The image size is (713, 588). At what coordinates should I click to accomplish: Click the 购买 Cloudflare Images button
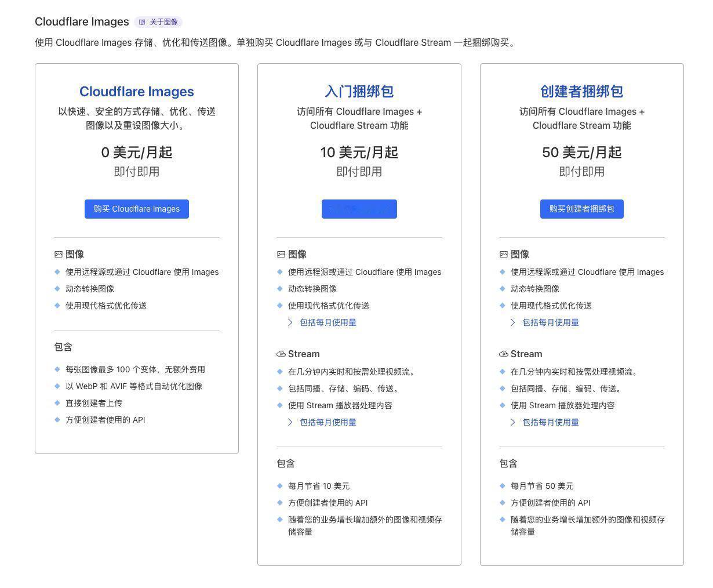[137, 209]
